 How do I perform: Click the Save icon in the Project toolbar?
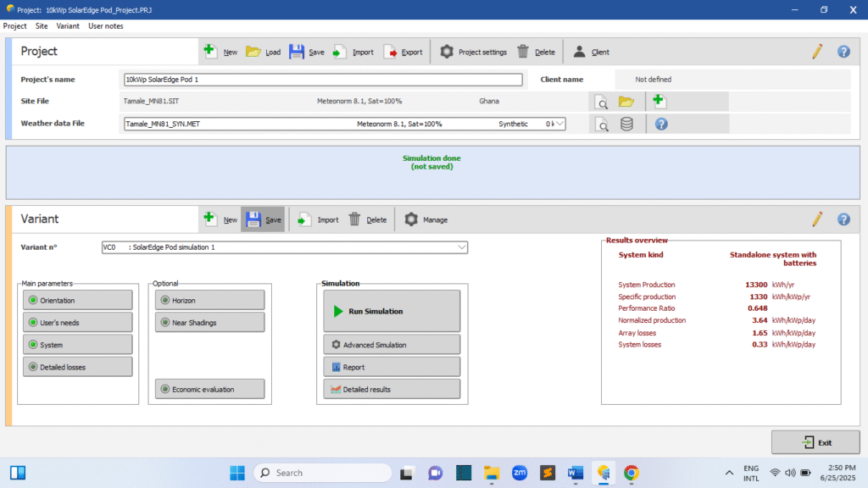click(297, 52)
